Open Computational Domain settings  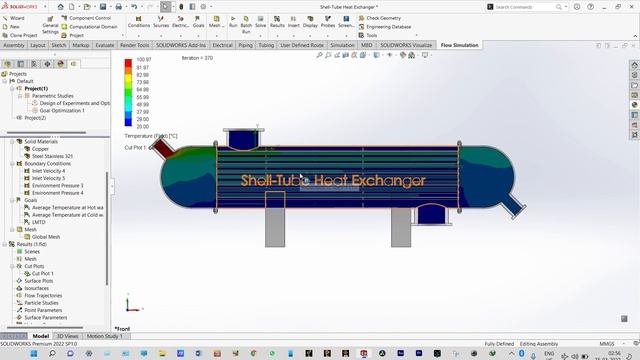(89, 27)
